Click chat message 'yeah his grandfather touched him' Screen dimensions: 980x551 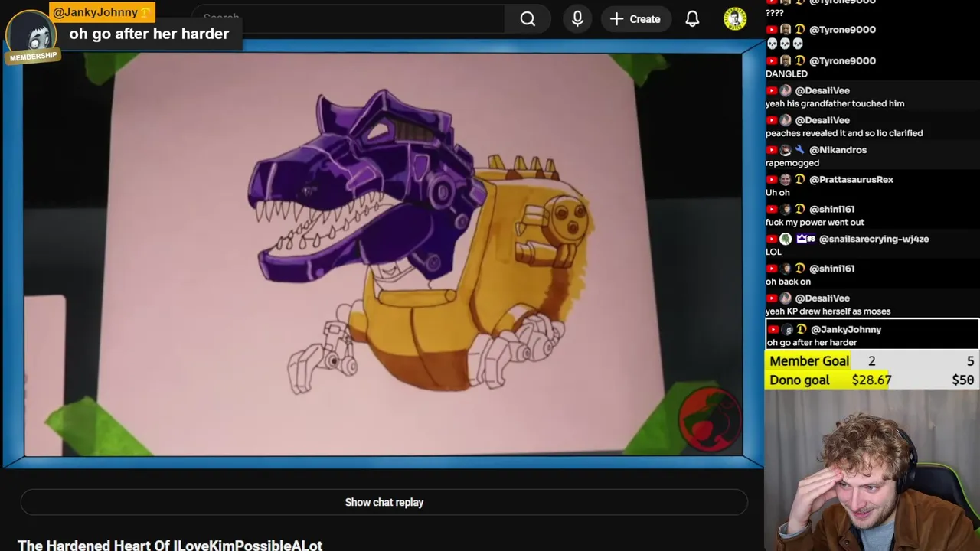point(835,103)
